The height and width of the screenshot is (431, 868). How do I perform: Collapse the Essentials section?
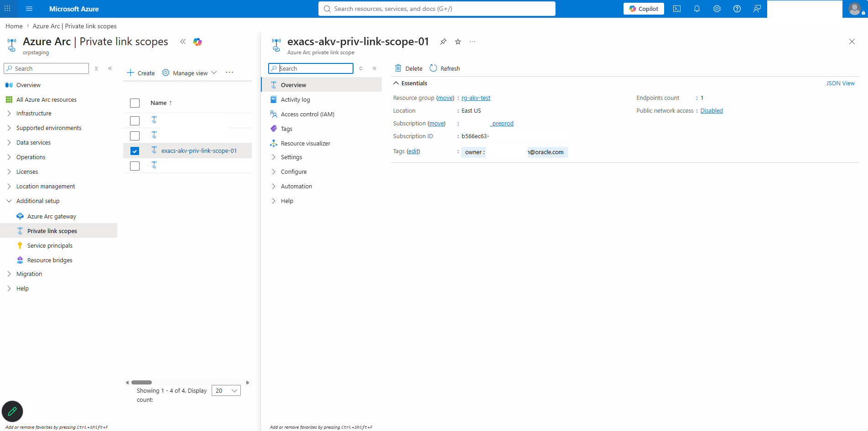(410, 83)
